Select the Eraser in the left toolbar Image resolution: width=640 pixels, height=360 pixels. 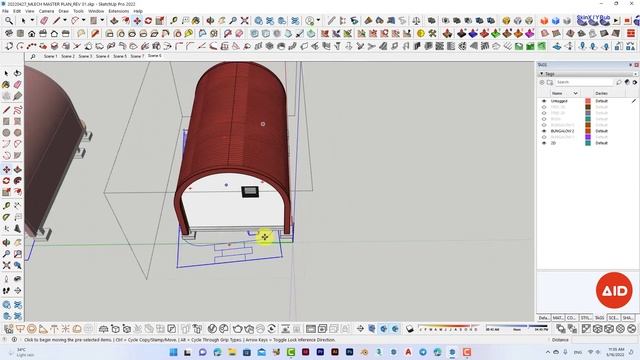click(17, 84)
